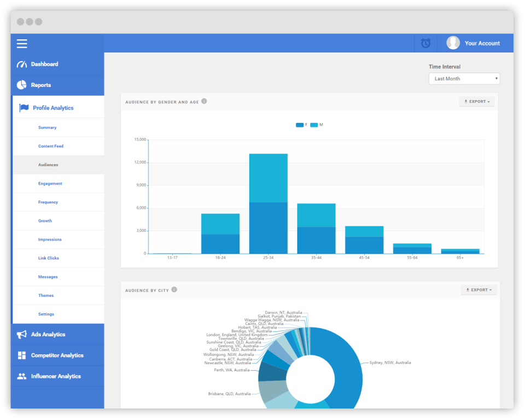Open the hamburger navigation menu
Viewport: 525px width, 420px height.
(22, 44)
